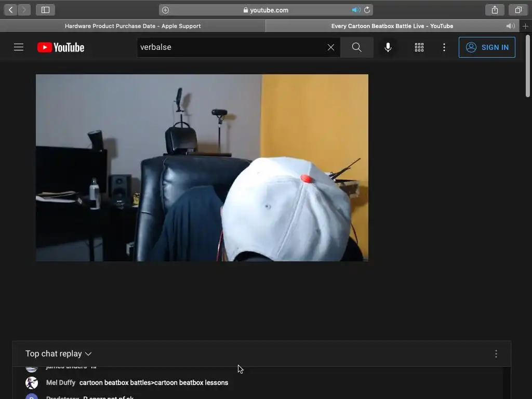Show all tabs overview button
This screenshot has height=399, width=532.
point(518,10)
